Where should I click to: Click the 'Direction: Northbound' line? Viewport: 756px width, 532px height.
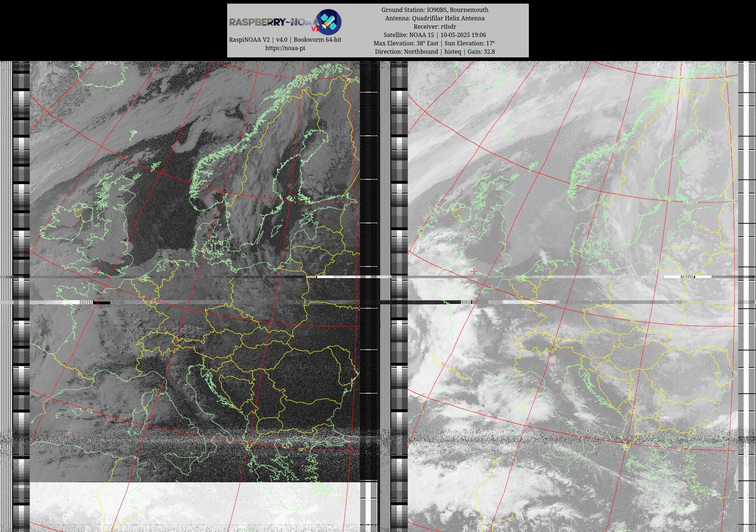pyautogui.click(x=435, y=52)
